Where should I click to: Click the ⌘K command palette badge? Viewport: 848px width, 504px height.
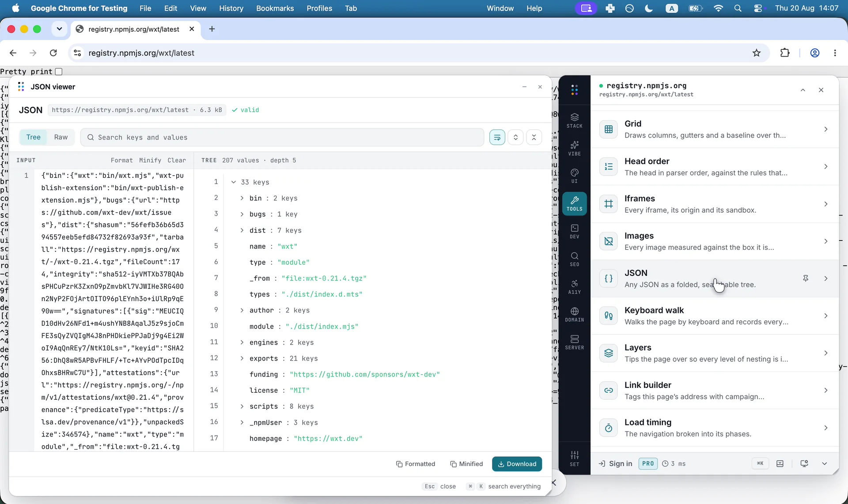click(760, 463)
